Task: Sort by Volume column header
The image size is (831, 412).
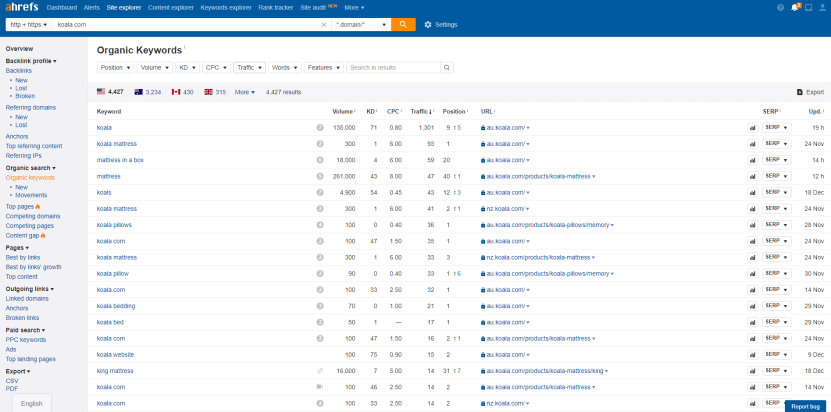Action: tap(343, 111)
